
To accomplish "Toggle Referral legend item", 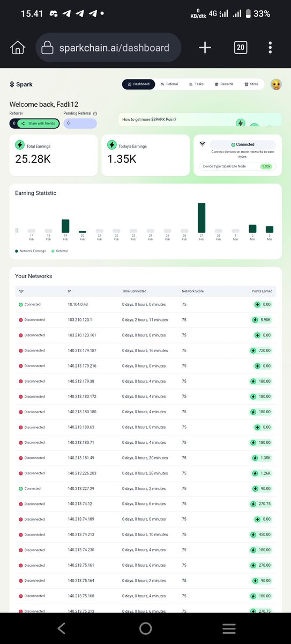I will (60, 251).
